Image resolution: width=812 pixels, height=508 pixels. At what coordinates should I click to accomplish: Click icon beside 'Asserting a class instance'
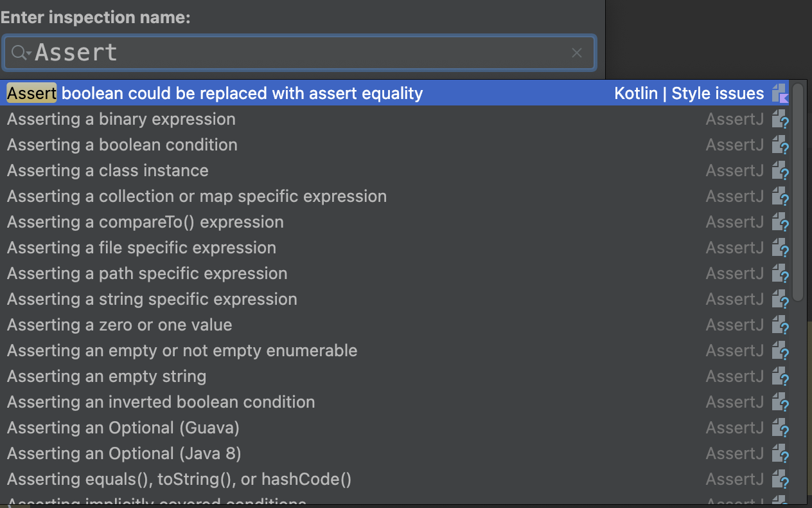coord(779,170)
